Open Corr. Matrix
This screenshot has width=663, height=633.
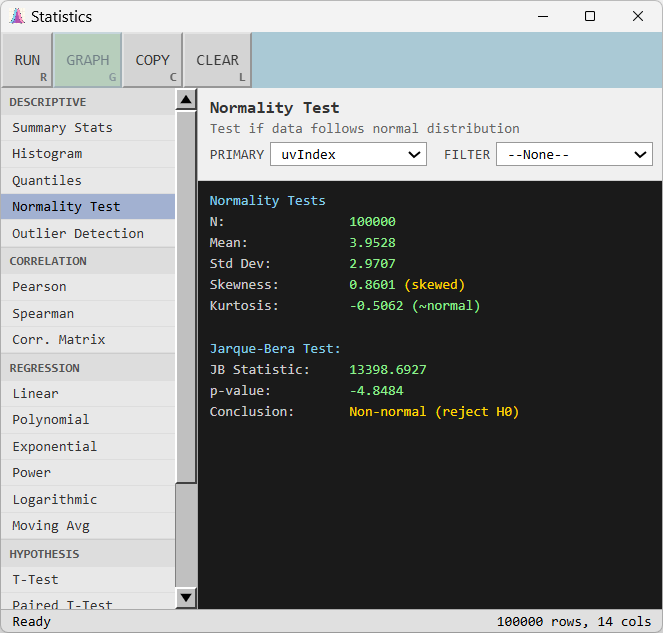pyautogui.click(x=59, y=340)
